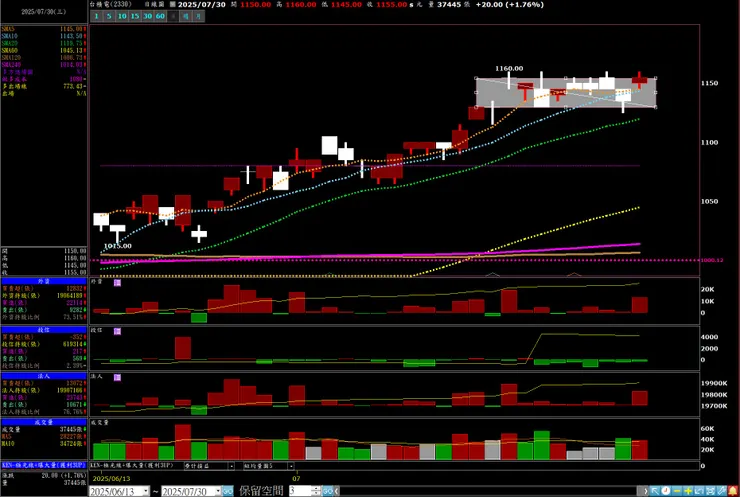The height and width of the screenshot is (497, 740).
Task: Select the monthly (月) timeframe button
Action: click(199, 16)
